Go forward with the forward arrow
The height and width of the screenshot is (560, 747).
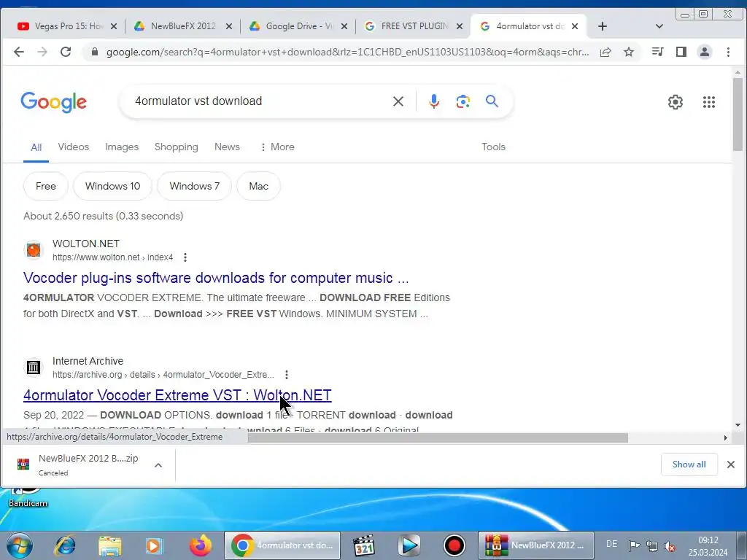42,52
